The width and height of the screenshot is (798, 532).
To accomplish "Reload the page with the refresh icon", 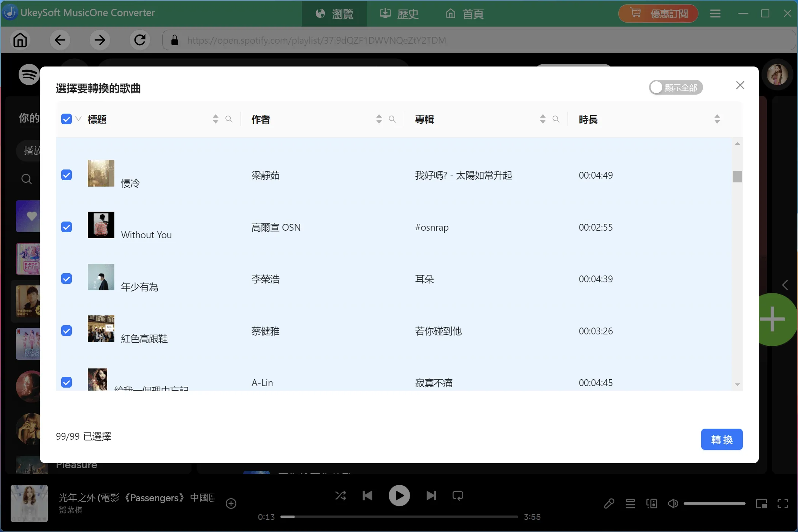I will point(140,40).
